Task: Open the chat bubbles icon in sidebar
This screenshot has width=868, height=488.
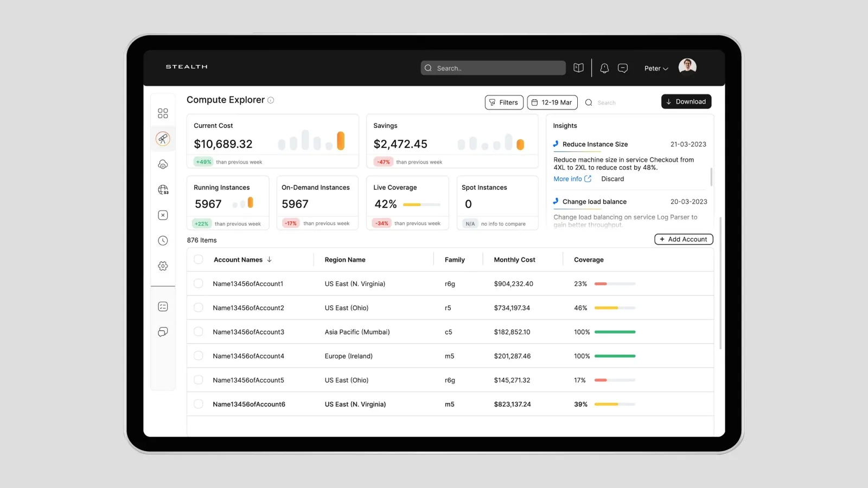Action: [163, 332]
